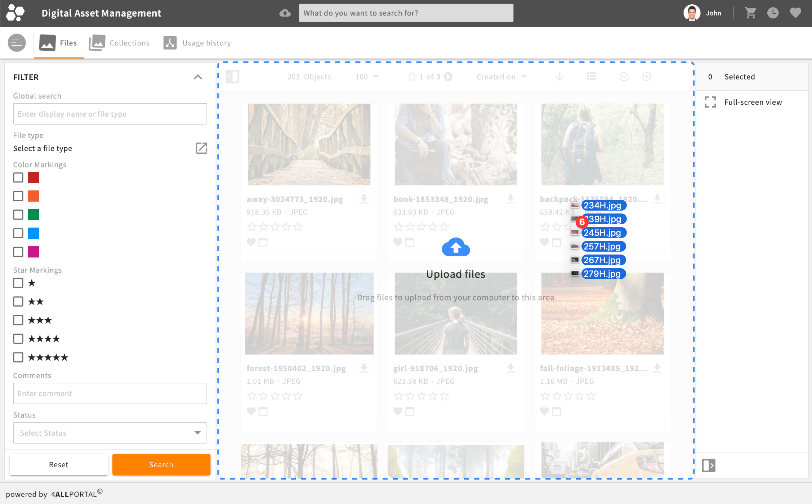
Task: Enable magenta color marking checkbox
Action: pos(18,252)
